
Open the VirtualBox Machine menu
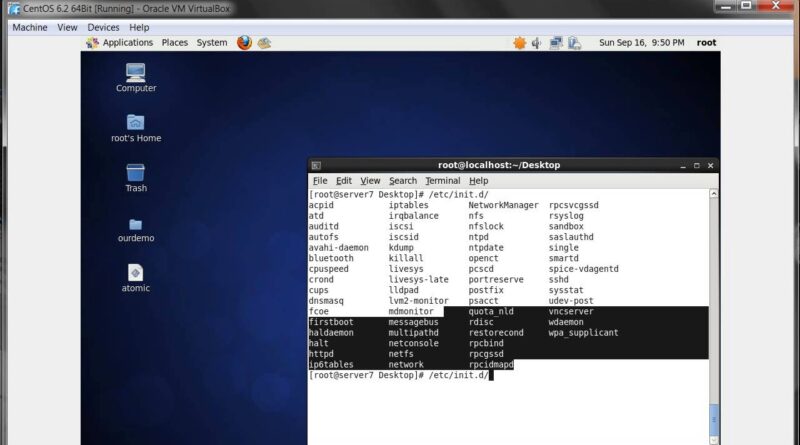click(x=30, y=27)
